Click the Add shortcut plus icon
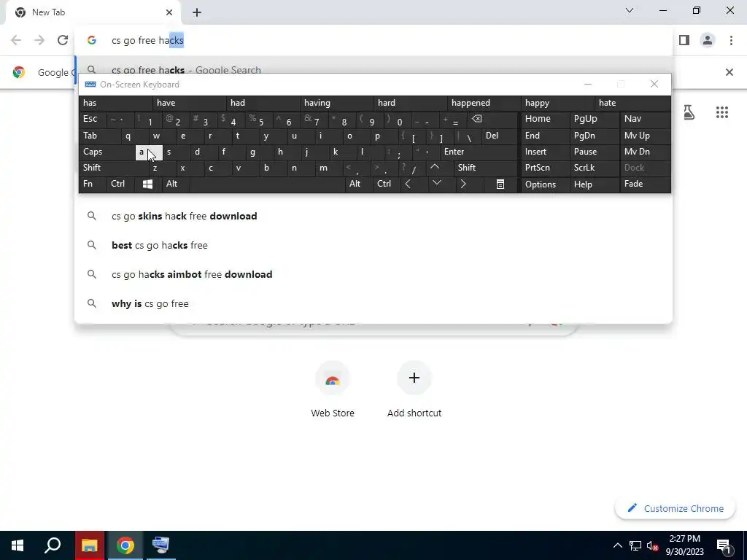The image size is (747, 560). 414,378
